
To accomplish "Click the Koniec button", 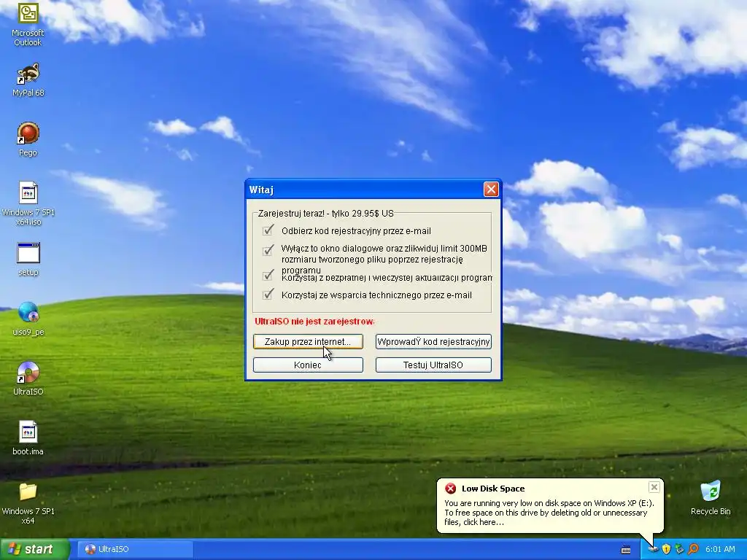I will [x=308, y=365].
